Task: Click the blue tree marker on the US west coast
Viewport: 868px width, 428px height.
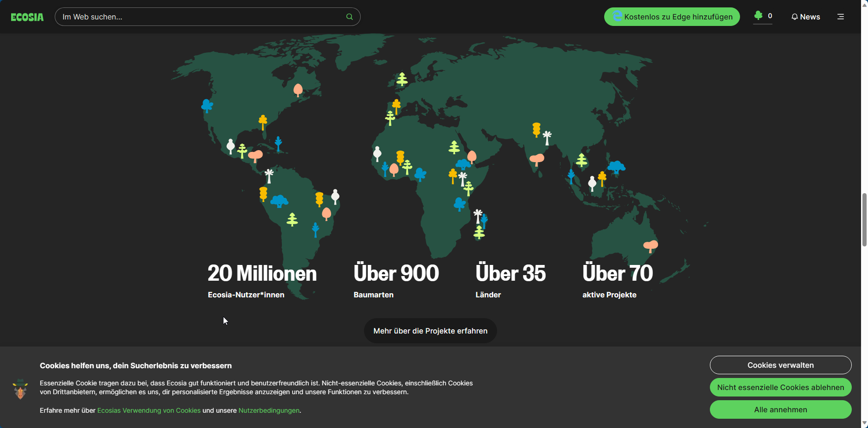Action: click(x=207, y=106)
